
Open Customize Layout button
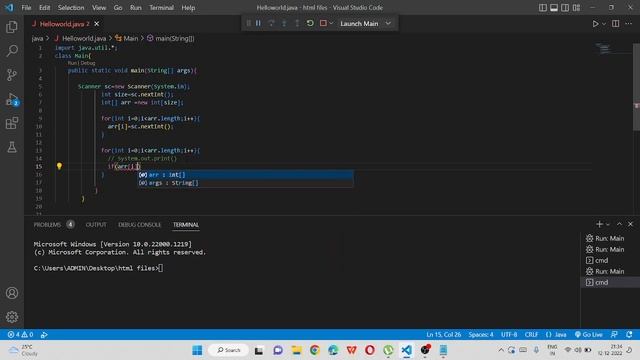(x=576, y=8)
